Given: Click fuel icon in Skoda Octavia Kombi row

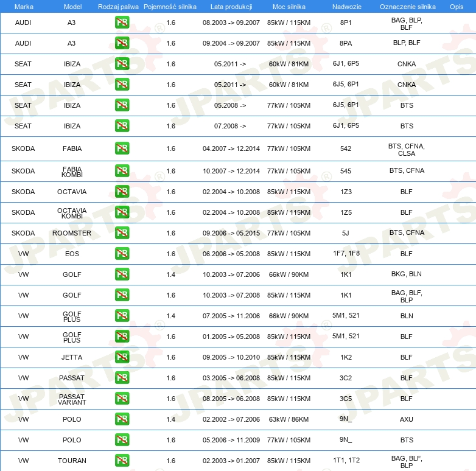Looking at the screenshot, I should pyautogui.click(x=122, y=212).
